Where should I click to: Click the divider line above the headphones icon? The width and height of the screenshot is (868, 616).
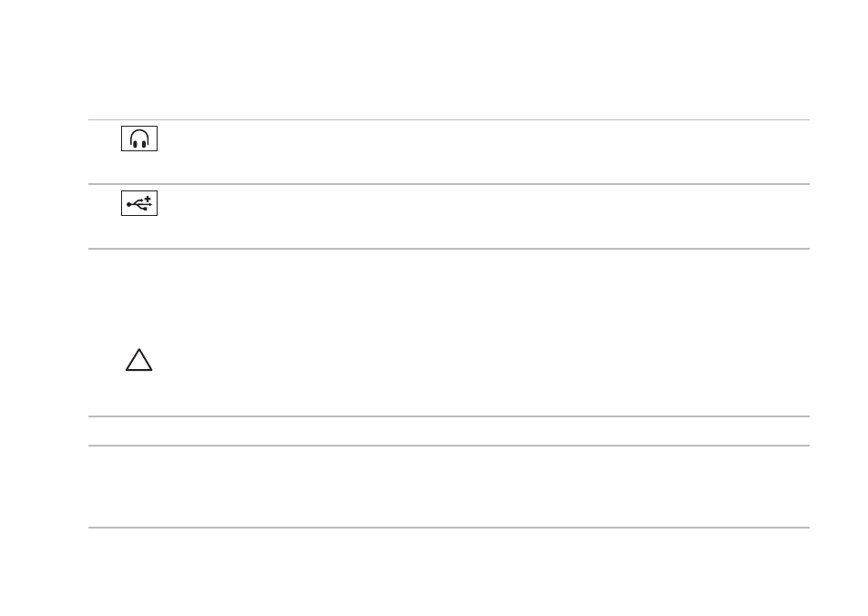tap(449, 119)
